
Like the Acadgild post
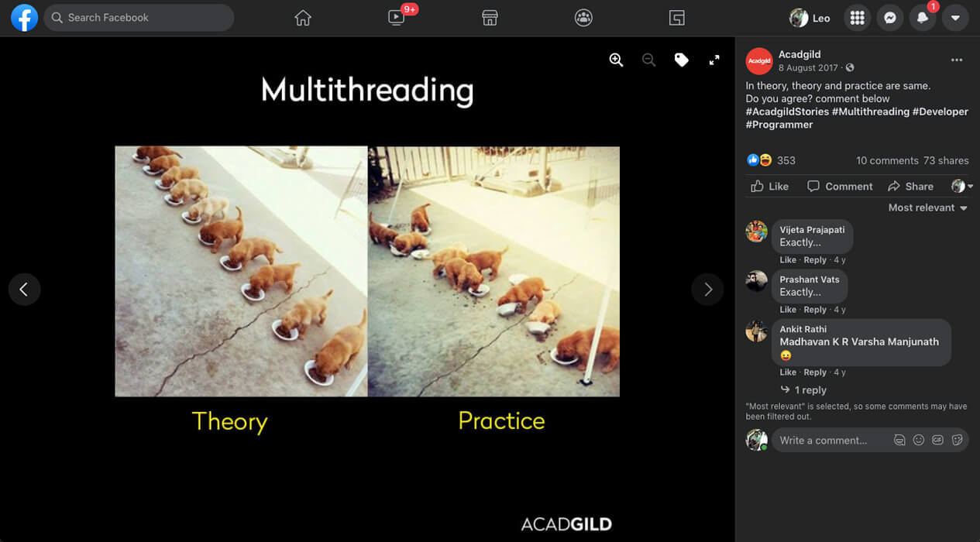click(x=769, y=187)
